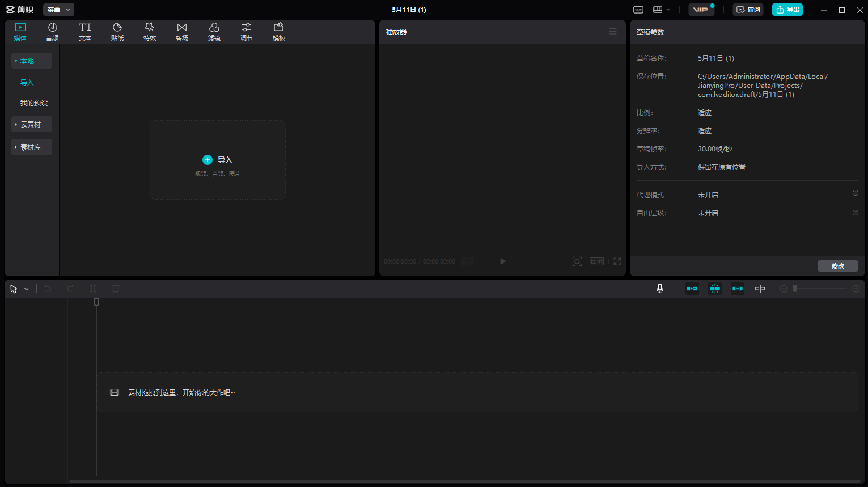Click the split clip icon
This screenshot has width=868, height=487.
pos(93,289)
